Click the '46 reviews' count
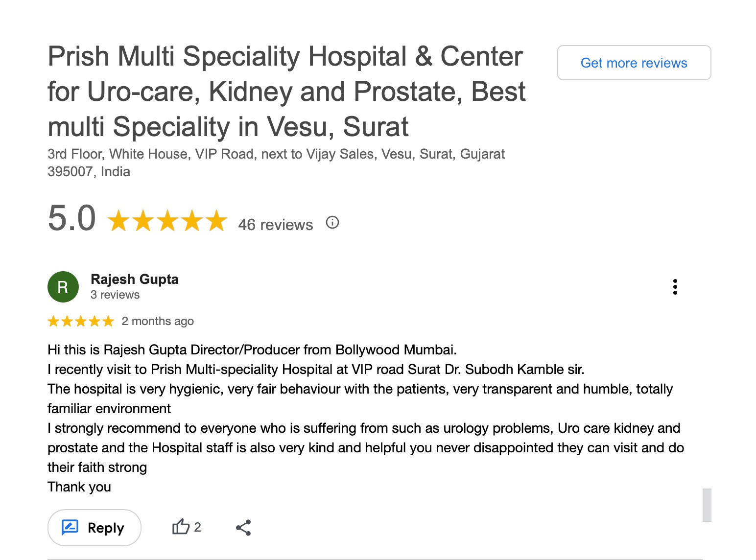756x560 pixels. pyautogui.click(x=275, y=225)
